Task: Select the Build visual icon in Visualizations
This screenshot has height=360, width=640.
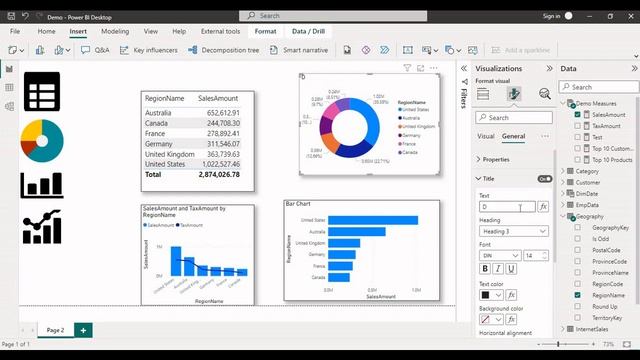Action: [x=483, y=94]
